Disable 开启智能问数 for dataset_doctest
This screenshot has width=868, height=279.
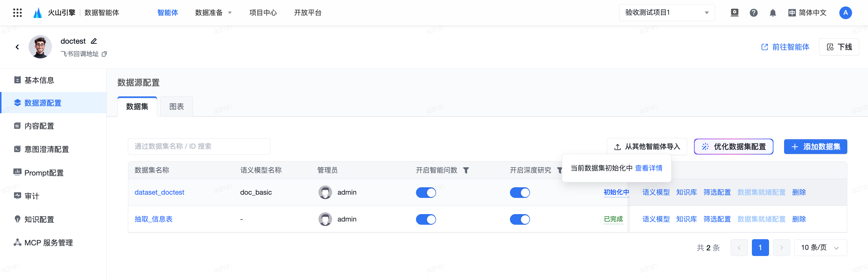pos(425,193)
